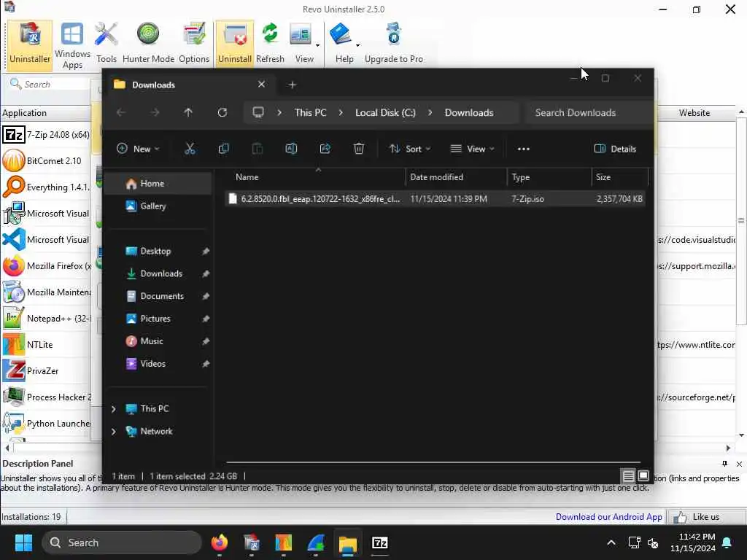Open Revo Uninstaller Options
747x560 pixels.
coord(194,43)
